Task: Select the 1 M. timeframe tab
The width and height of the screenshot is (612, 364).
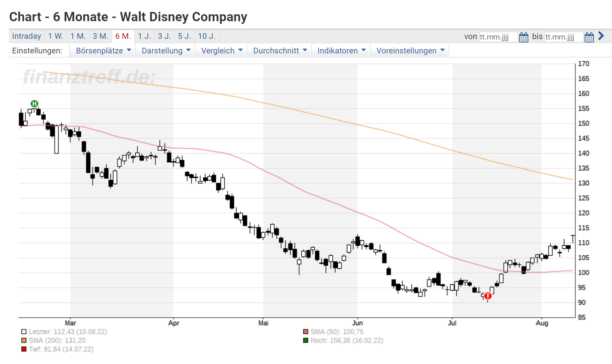Action: (x=78, y=36)
